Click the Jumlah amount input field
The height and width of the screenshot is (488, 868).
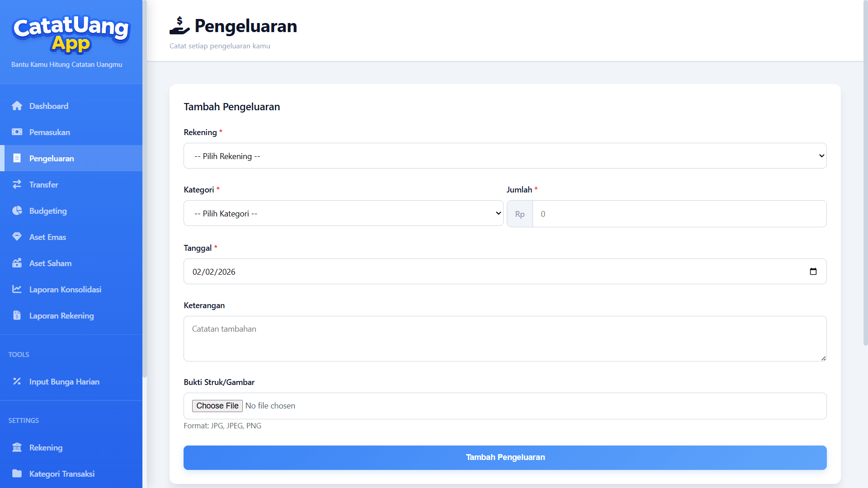coord(679,214)
